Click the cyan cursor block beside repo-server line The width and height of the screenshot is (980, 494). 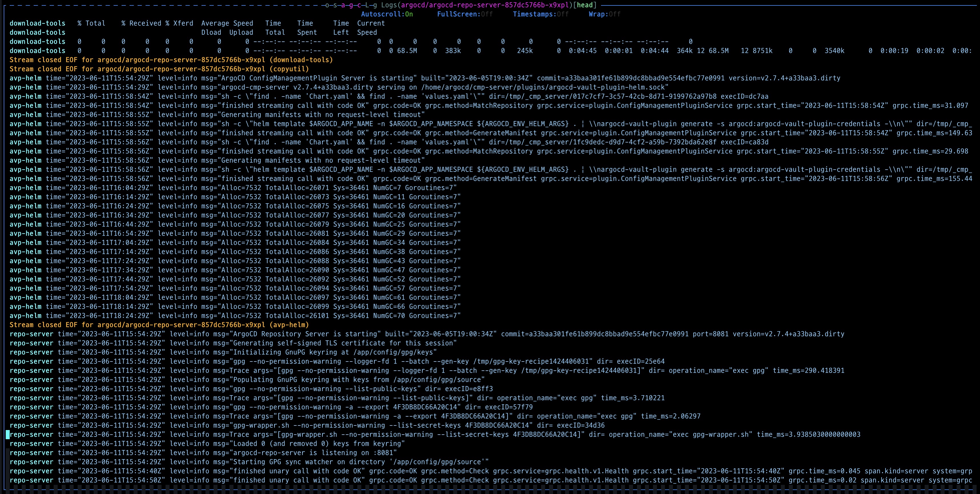[8, 435]
